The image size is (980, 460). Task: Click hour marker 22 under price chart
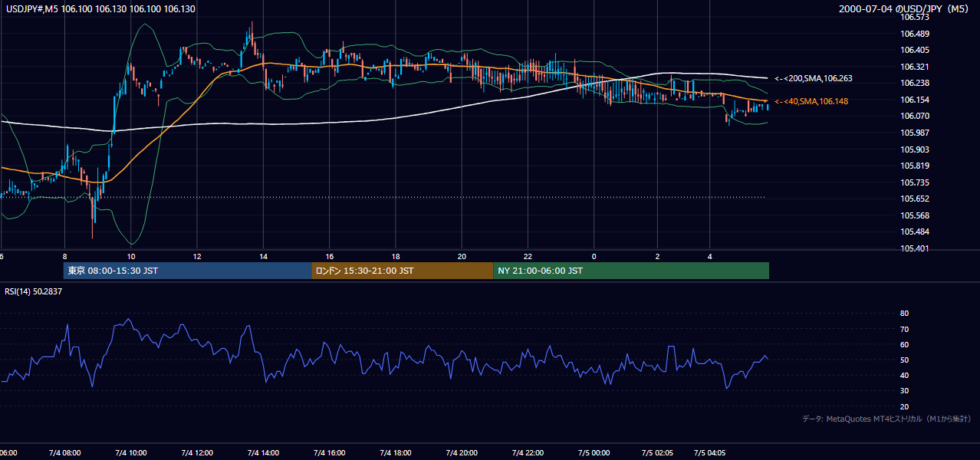click(528, 256)
